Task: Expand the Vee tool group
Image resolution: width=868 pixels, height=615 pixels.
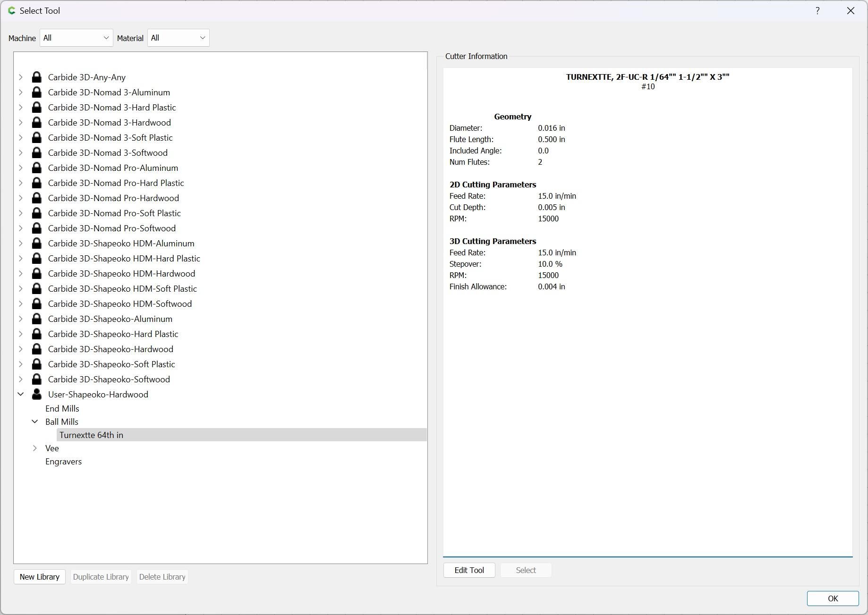Action: 35,448
